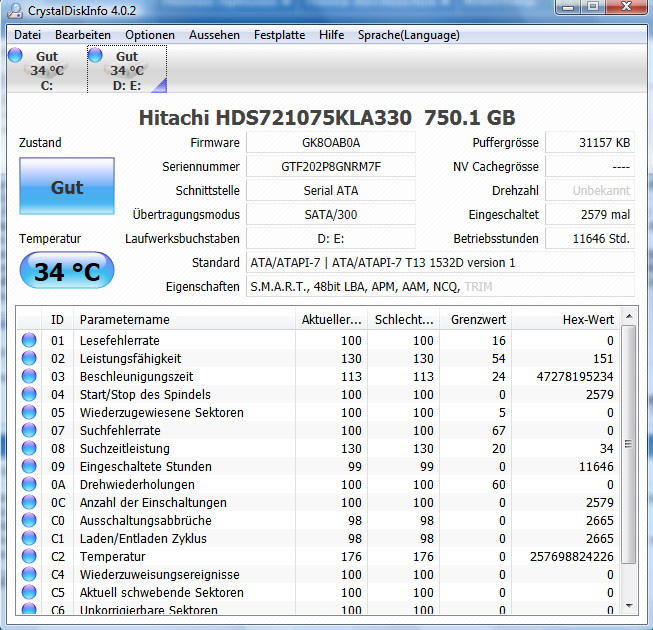Click the Hex-Wert column header
The image size is (653, 630).
coord(566,319)
